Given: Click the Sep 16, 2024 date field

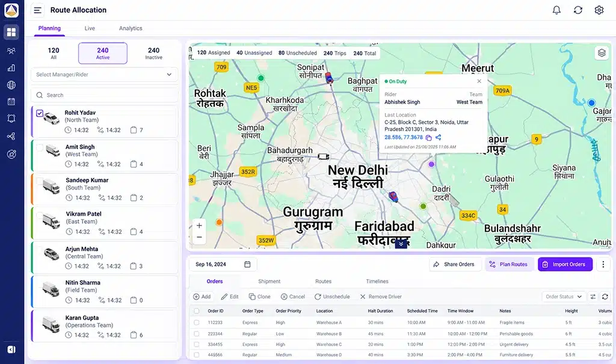Looking at the screenshot, I should [x=223, y=264].
